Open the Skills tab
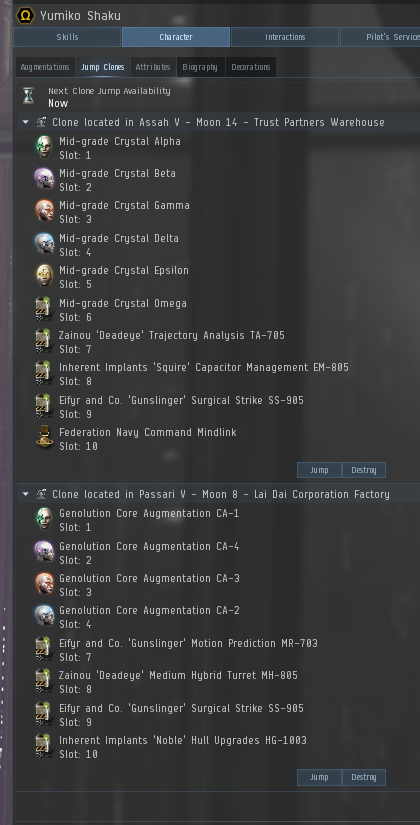This screenshot has height=825, width=420. 67,37
